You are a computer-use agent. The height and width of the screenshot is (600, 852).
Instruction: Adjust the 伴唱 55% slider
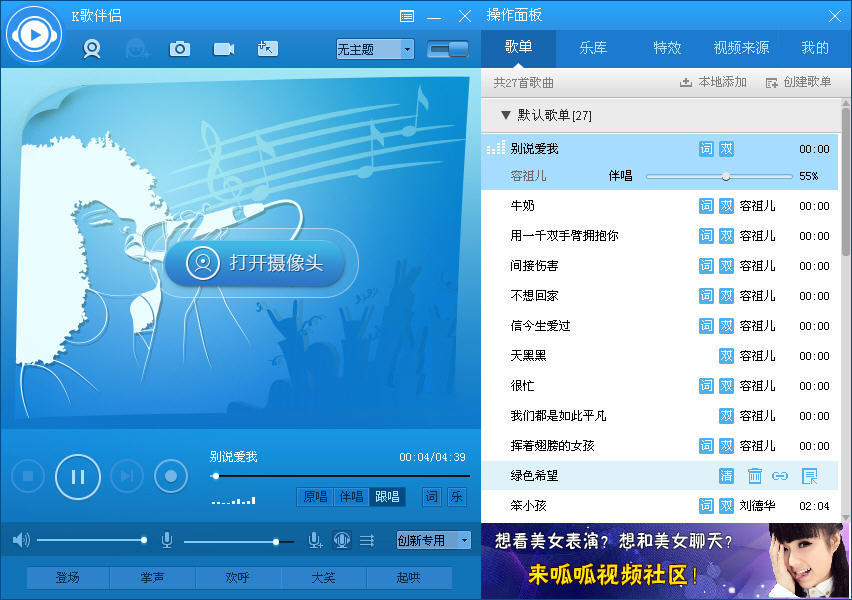tap(719, 176)
